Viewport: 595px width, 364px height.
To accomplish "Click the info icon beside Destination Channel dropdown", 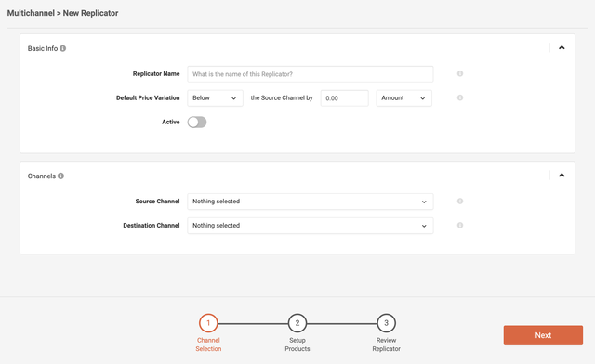I will (460, 226).
